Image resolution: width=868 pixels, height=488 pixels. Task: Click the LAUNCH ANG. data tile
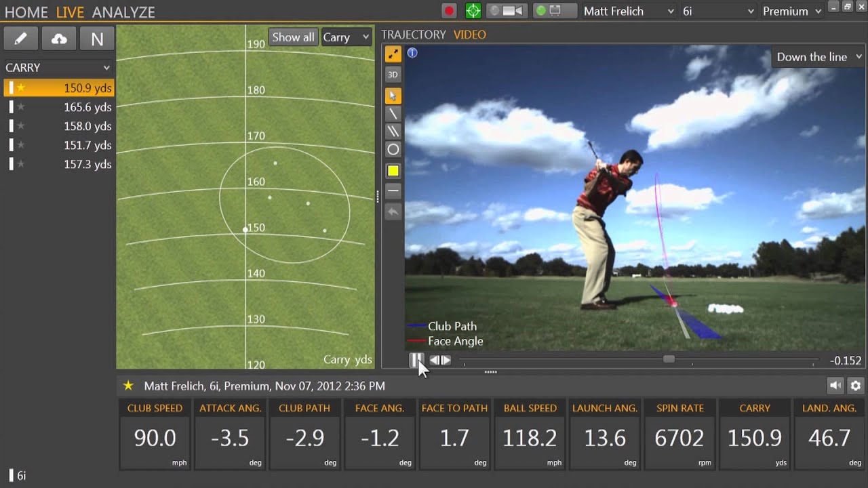pyautogui.click(x=605, y=434)
